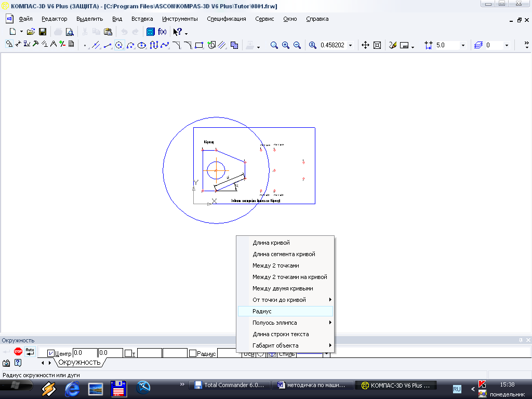Switch to the Окружность tab
The image size is (532, 399).
click(79, 362)
